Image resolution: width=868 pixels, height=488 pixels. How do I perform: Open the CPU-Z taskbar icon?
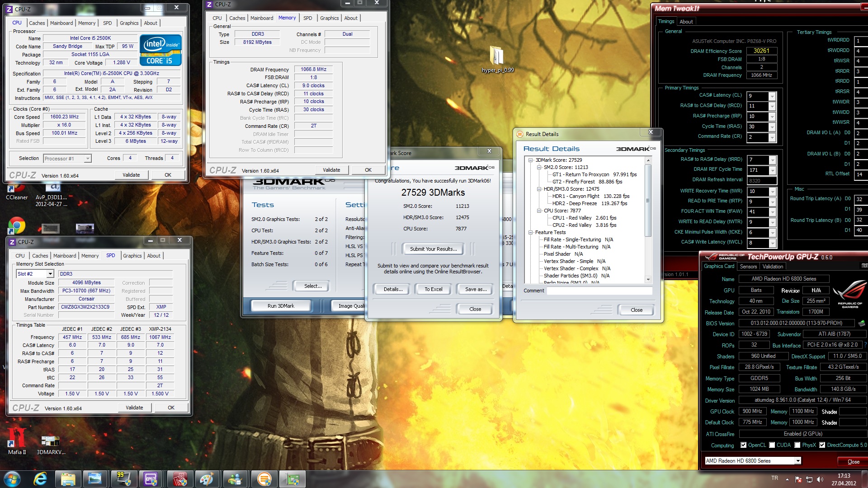click(151, 479)
